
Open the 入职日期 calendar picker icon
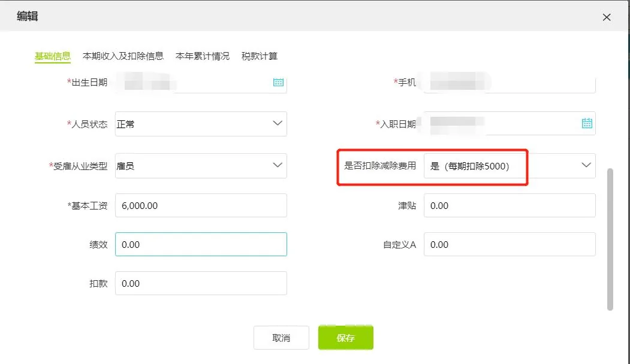[587, 123]
